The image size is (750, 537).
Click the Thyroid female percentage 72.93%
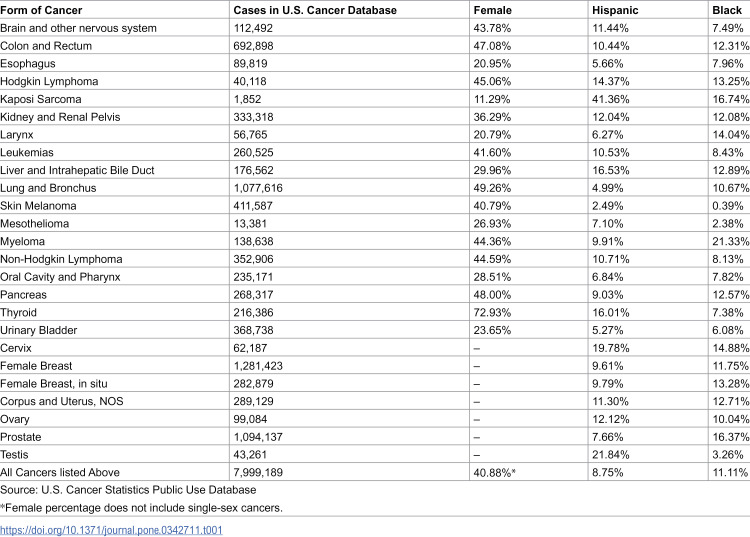(492, 312)
